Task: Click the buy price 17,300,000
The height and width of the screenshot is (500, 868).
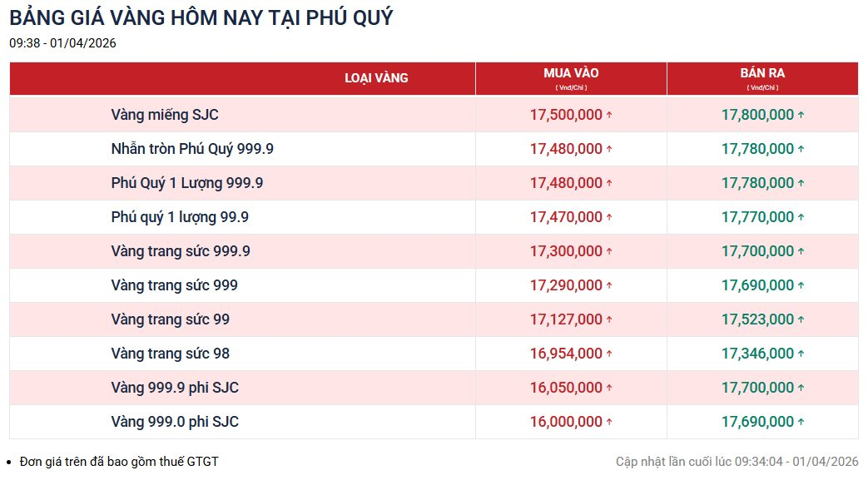Action: 566,251
